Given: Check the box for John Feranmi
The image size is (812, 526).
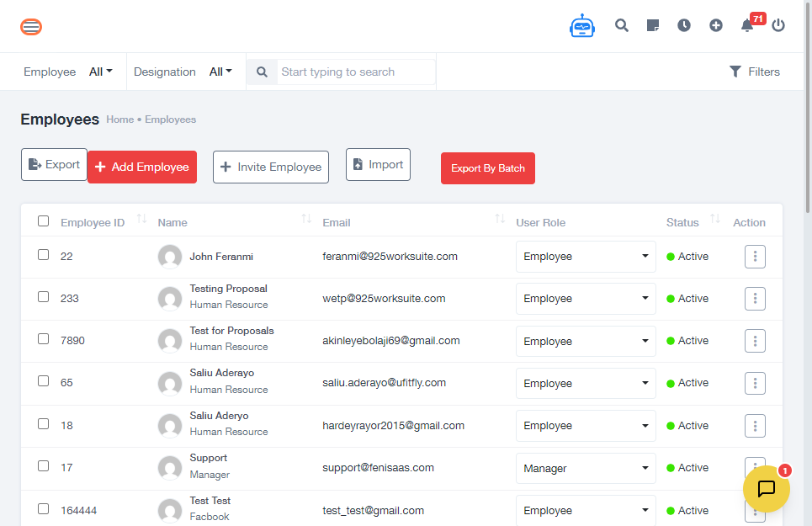Looking at the screenshot, I should [x=43, y=254].
